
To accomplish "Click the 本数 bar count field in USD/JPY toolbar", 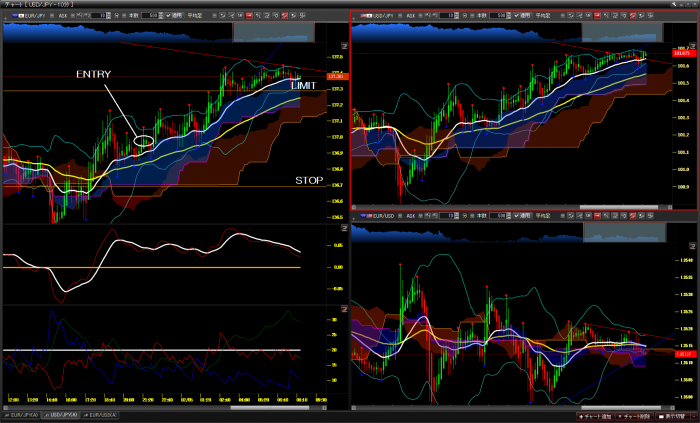I will (x=497, y=15).
